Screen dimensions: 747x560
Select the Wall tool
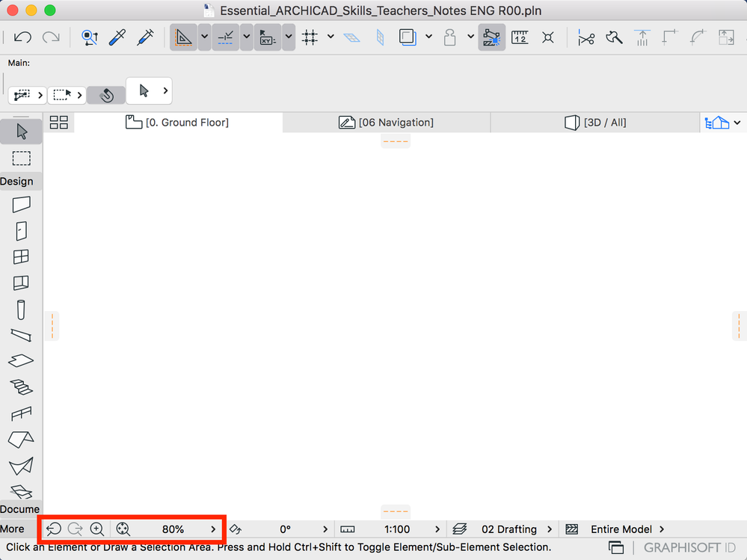[x=21, y=205]
